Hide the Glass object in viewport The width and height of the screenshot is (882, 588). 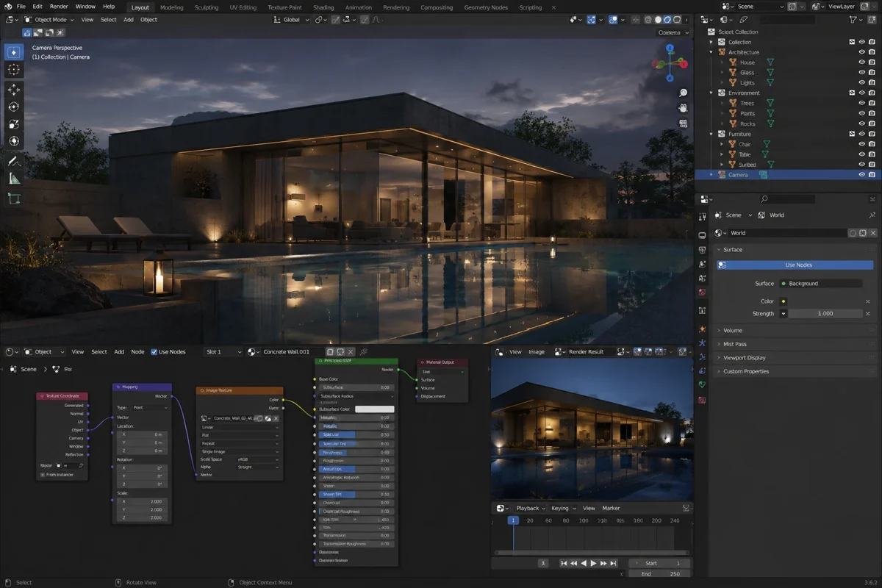(x=861, y=73)
